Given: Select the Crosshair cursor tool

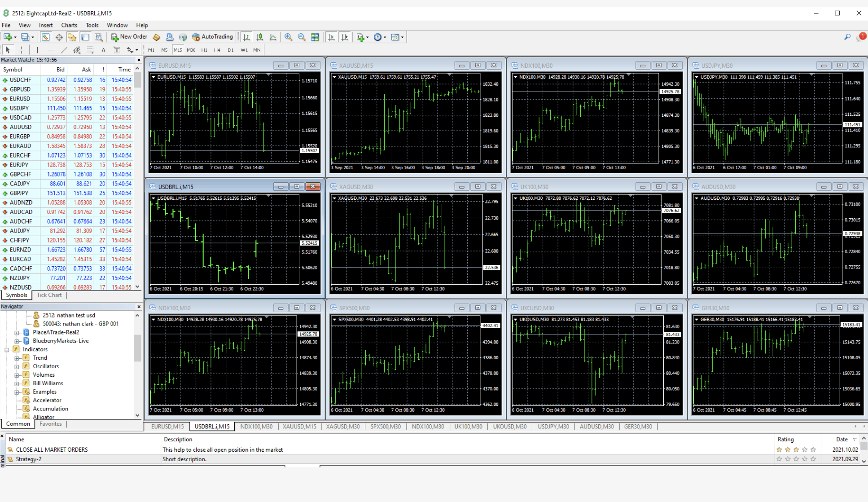Looking at the screenshot, I should pyautogui.click(x=22, y=50).
